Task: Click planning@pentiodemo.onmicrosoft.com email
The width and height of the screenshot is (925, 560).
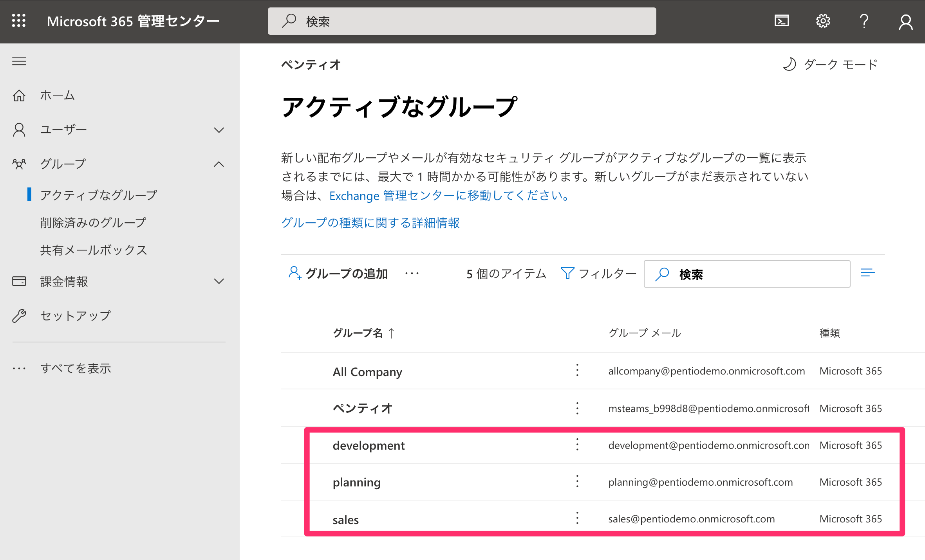Action: tap(701, 482)
